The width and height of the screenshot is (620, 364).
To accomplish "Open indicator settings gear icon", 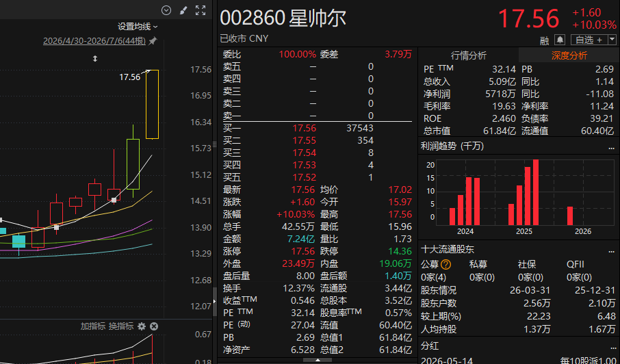I will click(x=142, y=326).
